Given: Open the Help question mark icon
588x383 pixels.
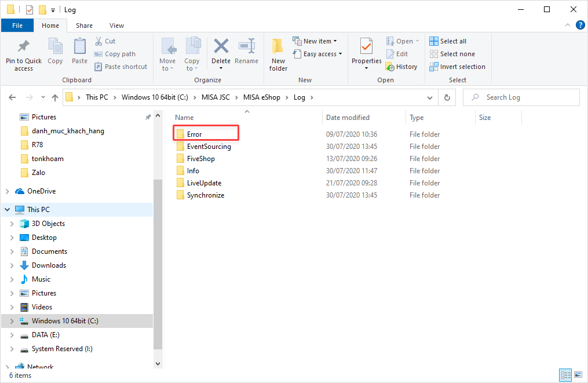Looking at the screenshot, I should 580,25.
